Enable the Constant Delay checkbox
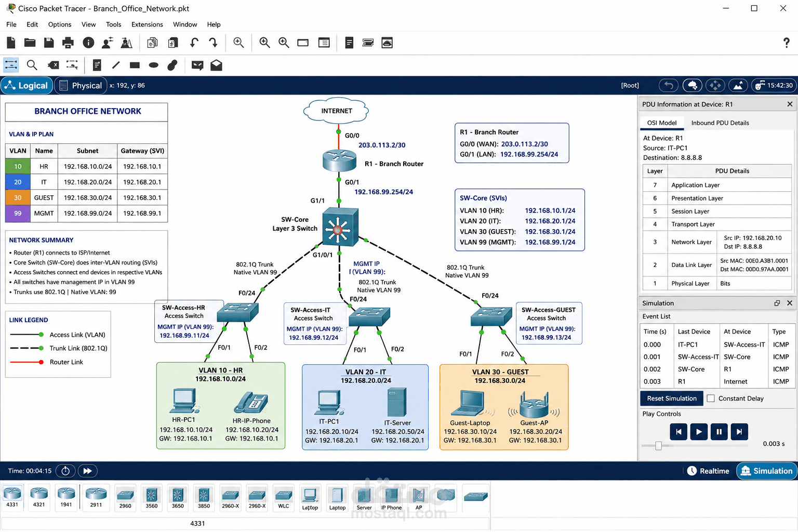 (711, 398)
